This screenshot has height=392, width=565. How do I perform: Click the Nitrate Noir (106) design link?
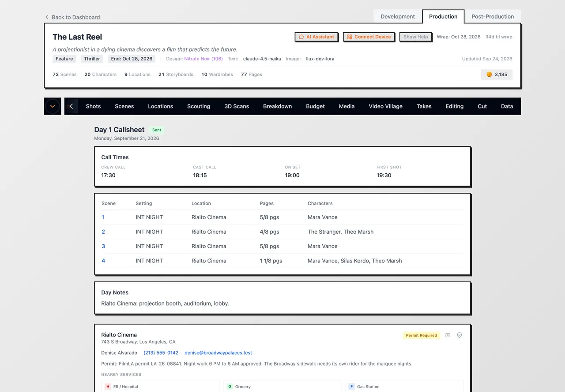point(203,59)
